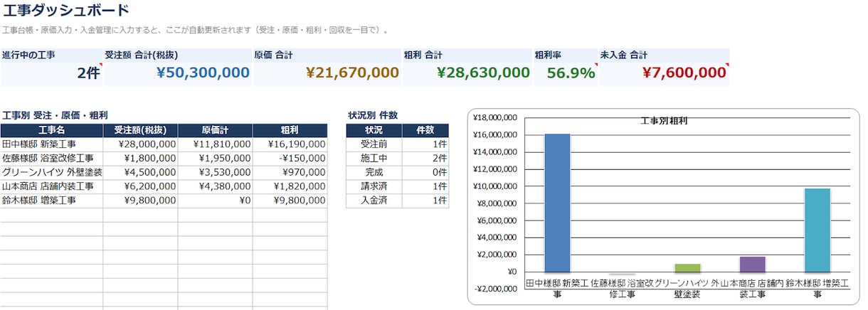Select the 進行中の工事 value 2件
The height and width of the screenshot is (310, 868).
tap(89, 73)
